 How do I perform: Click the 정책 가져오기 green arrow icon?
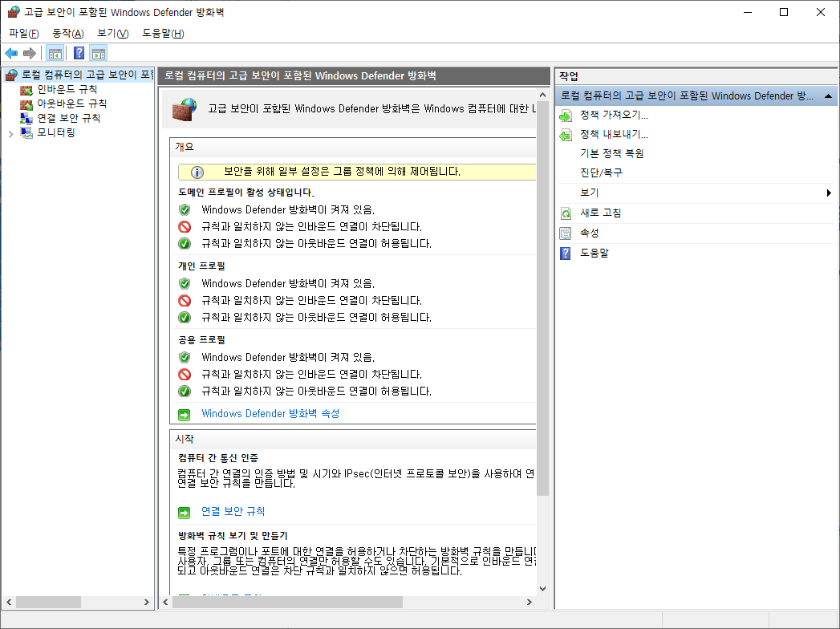[x=566, y=116]
